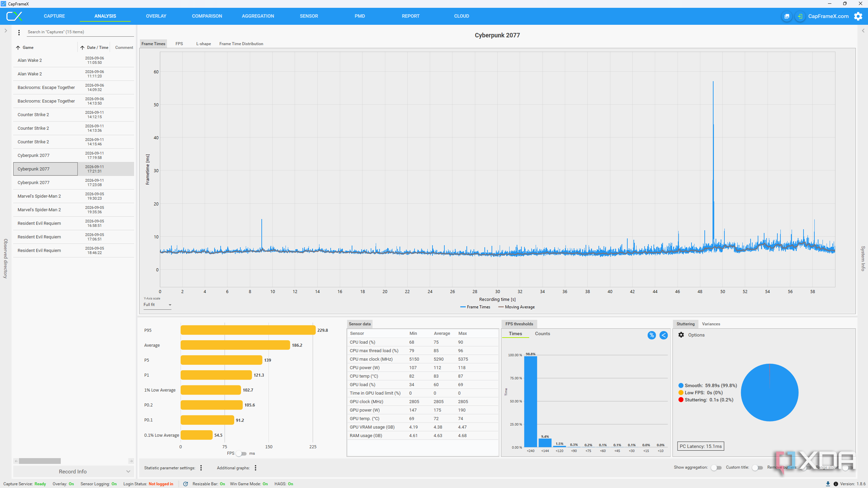Sort by Game column arrow icon
The image size is (868, 488).
(18, 48)
